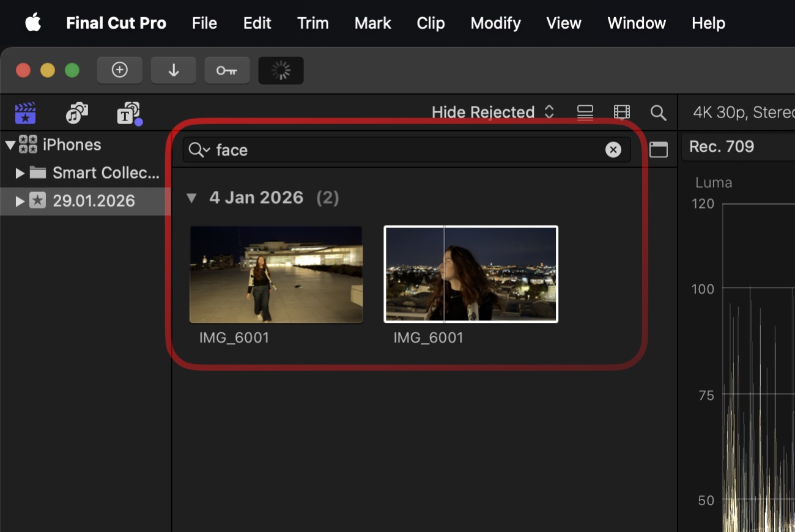Viewport: 795px width, 532px height.
Task: Select the walking woman IMG_6001 thumbnail
Action: click(x=276, y=274)
